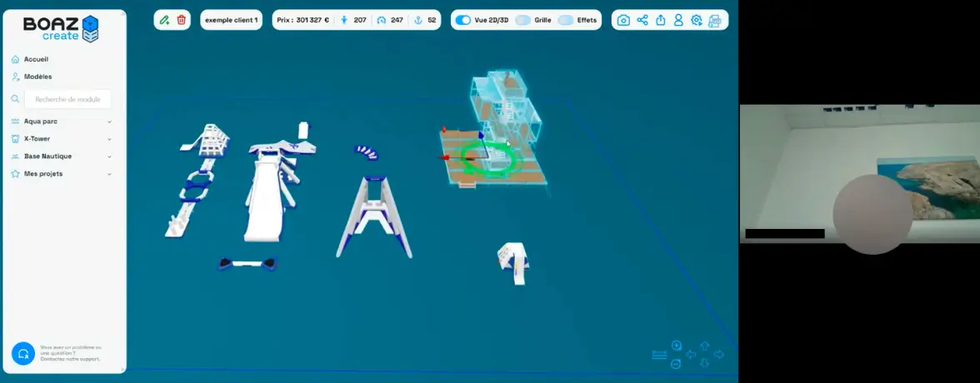Click the export upload icon
The height and width of the screenshot is (383, 980).
(661, 20)
